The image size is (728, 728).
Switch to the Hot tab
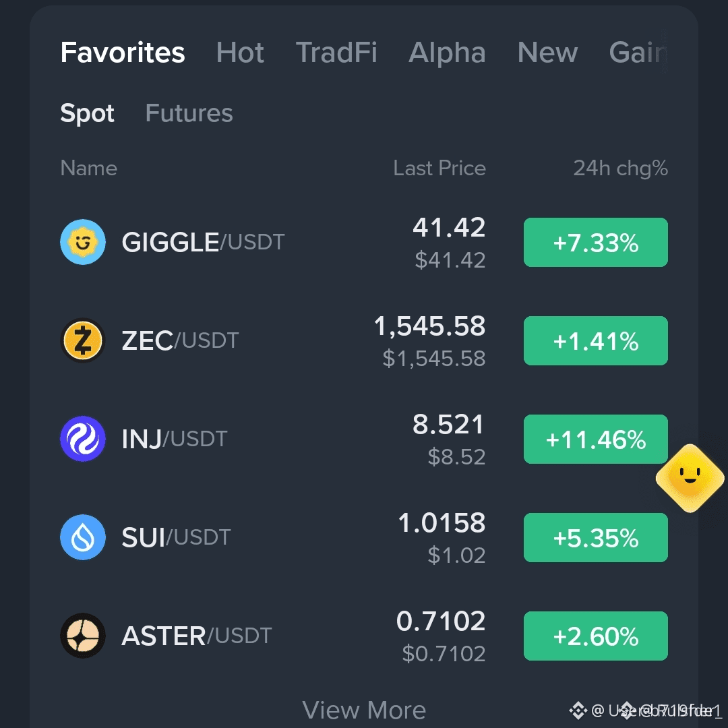(x=240, y=52)
